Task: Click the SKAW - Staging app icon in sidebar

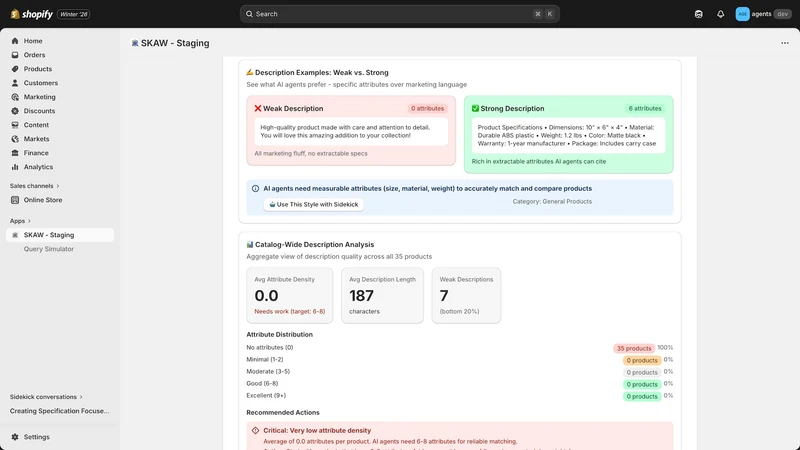Action: [15, 235]
